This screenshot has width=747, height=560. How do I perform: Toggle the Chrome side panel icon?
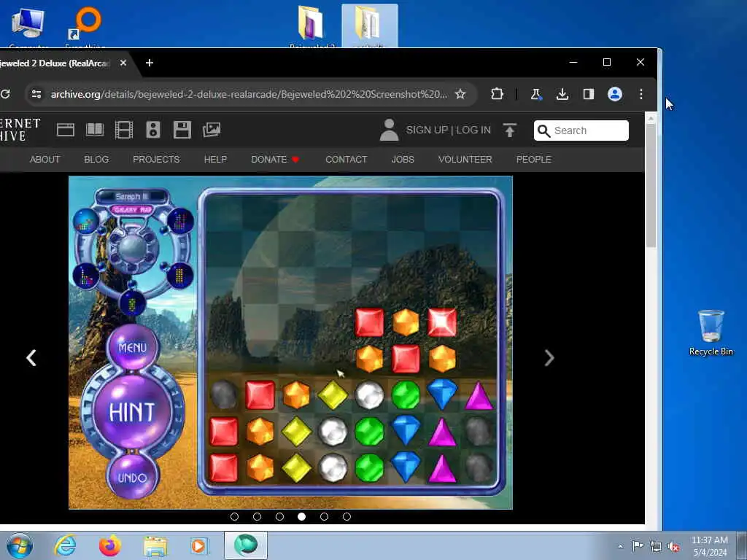(x=589, y=94)
